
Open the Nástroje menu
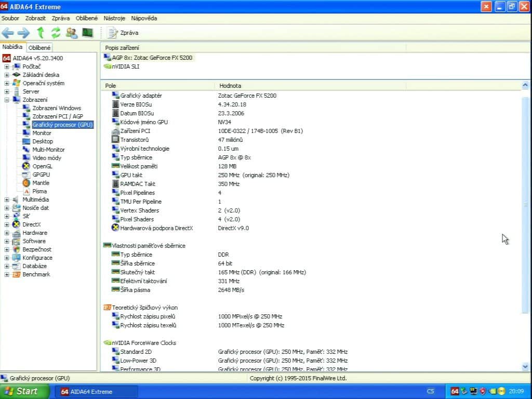tap(114, 18)
